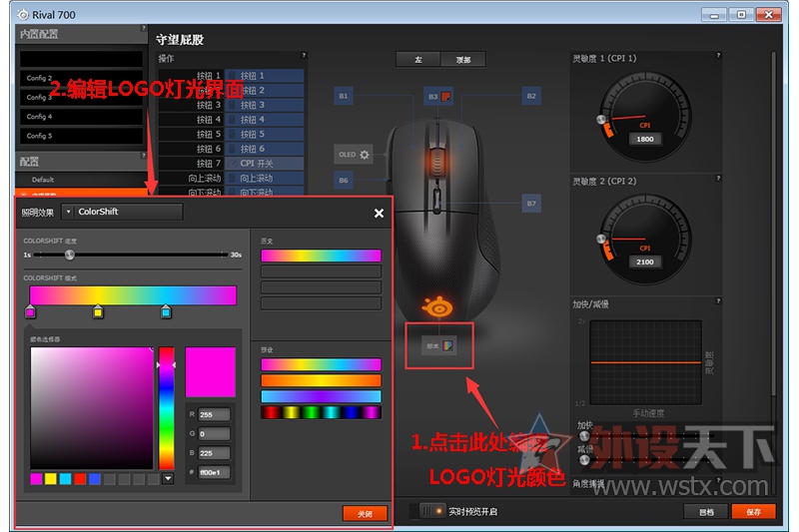Select the orange-yellow preset gradient
799x532 pixels.
321,380
